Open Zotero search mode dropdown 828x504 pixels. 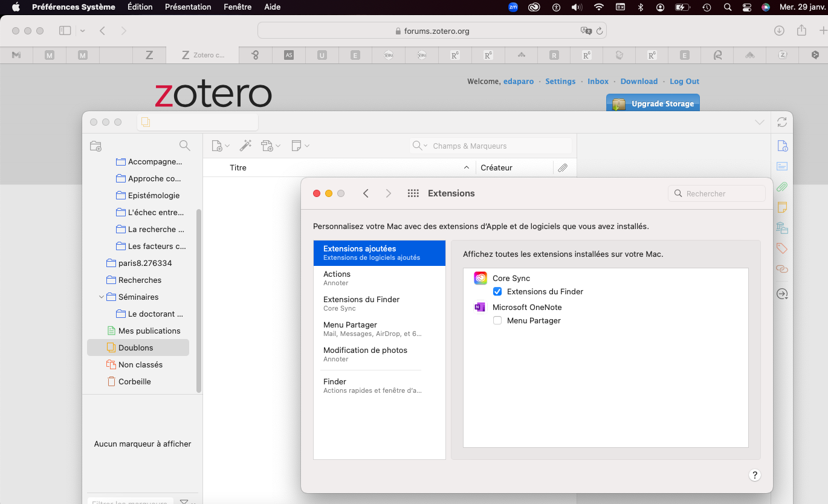[x=420, y=146]
